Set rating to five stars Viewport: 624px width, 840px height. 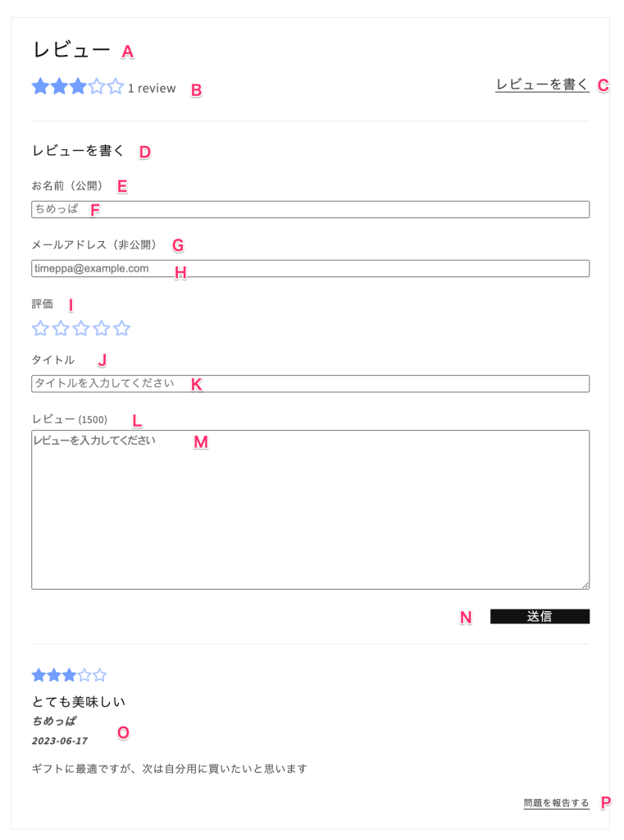click(x=122, y=329)
